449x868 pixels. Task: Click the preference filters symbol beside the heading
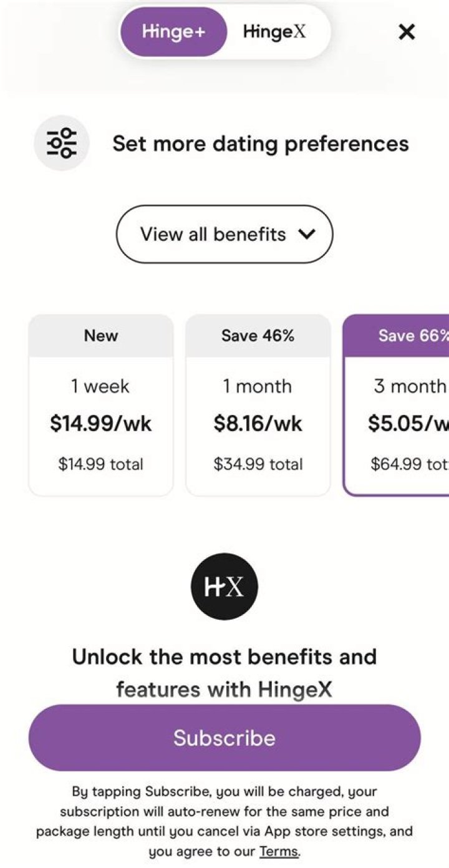click(x=60, y=143)
